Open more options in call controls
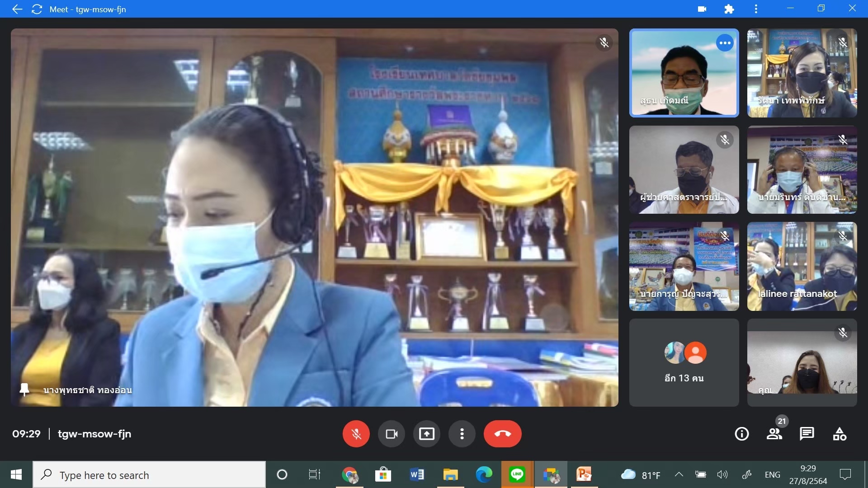Image resolution: width=868 pixels, height=488 pixels. click(x=462, y=434)
